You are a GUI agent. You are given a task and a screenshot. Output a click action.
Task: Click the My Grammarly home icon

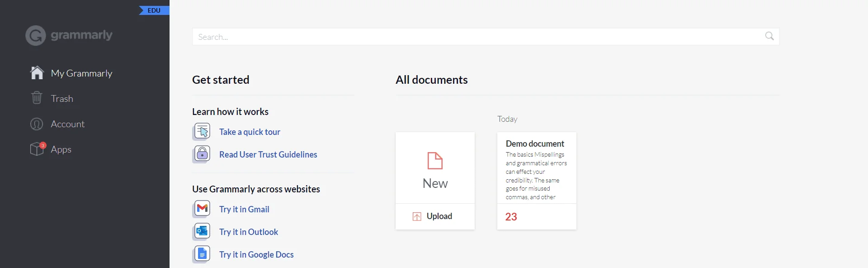37,73
